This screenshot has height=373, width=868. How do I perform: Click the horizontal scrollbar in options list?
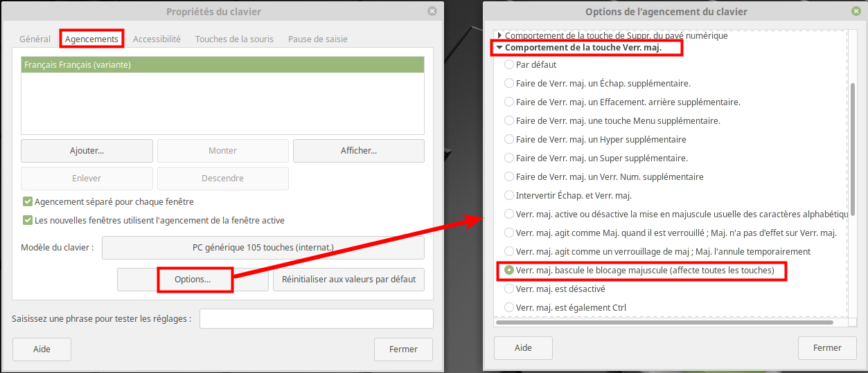click(x=665, y=322)
